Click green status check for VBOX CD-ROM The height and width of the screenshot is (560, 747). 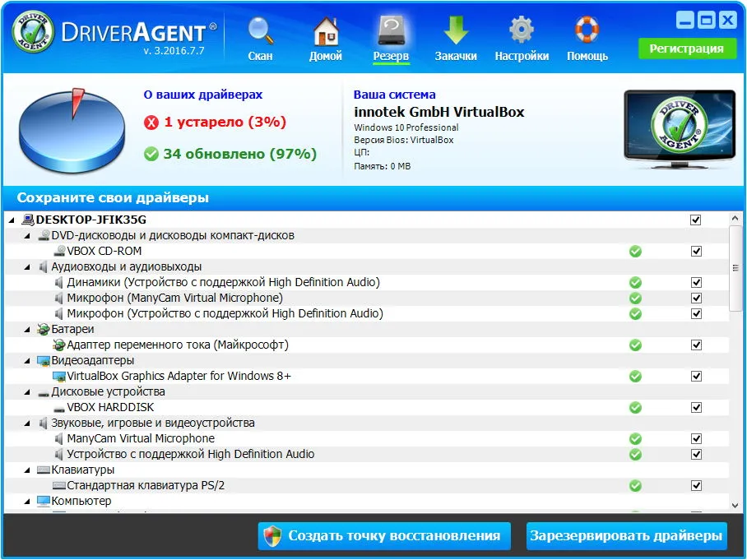point(635,251)
